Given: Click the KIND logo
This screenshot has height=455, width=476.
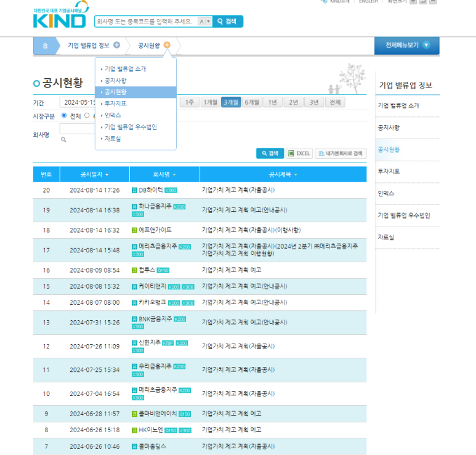Looking at the screenshot, I should (60, 16).
